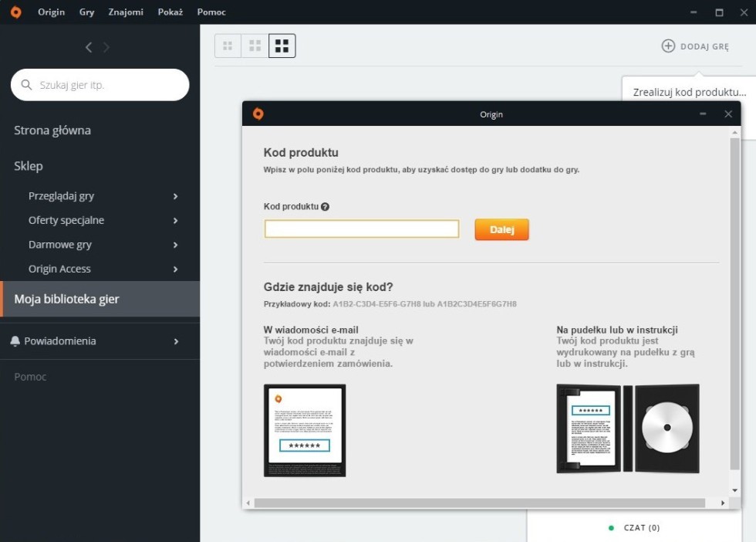Viewport: 756px width, 542px height.
Task: Open the Znajomi menu
Action: click(126, 12)
